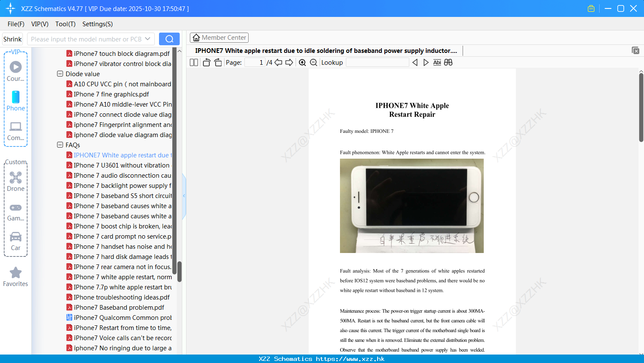Open iPhone7 connect diode value diagram

pyautogui.click(x=119, y=114)
